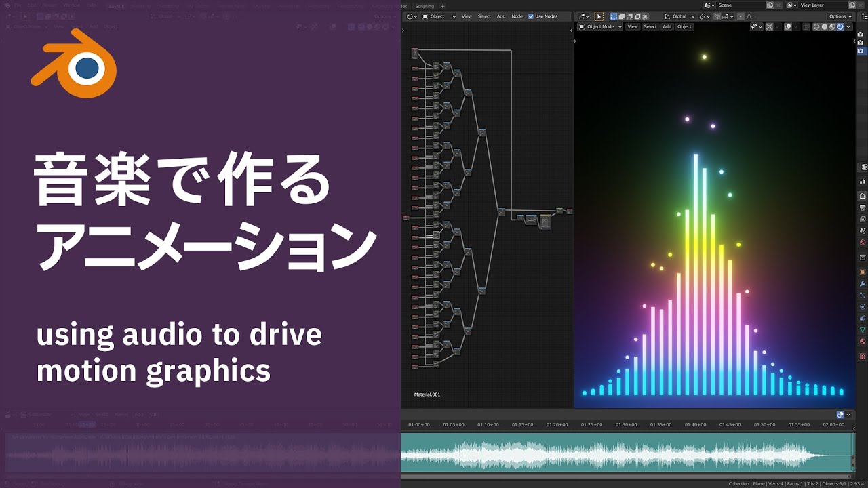The height and width of the screenshot is (488, 868).
Task: Open the Object Mode dropdown
Action: click(x=600, y=26)
